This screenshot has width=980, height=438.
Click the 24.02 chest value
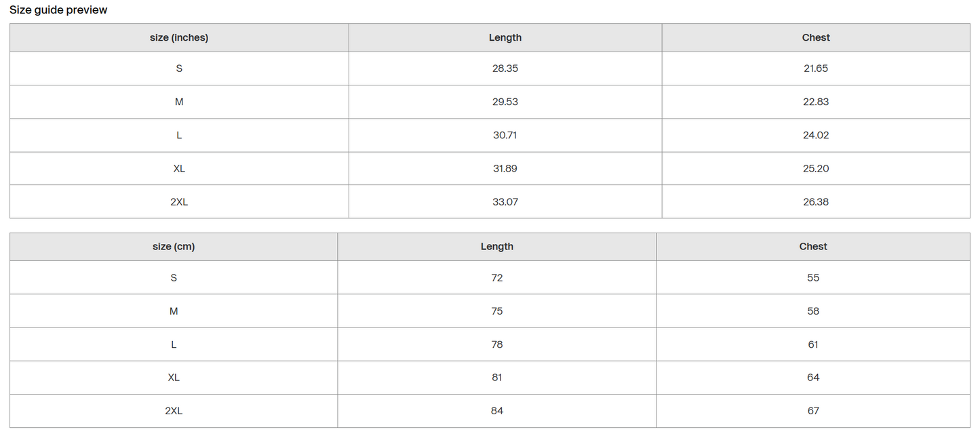point(816,135)
